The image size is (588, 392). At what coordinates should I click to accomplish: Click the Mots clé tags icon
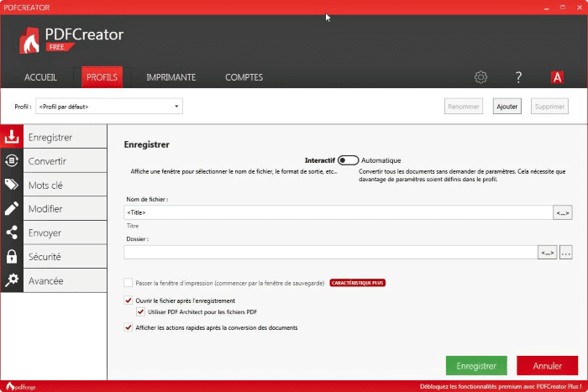(x=12, y=185)
